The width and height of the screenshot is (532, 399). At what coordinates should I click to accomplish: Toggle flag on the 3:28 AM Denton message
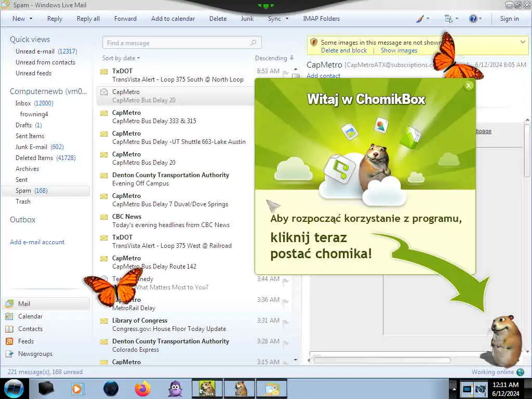click(x=285, y=342)
